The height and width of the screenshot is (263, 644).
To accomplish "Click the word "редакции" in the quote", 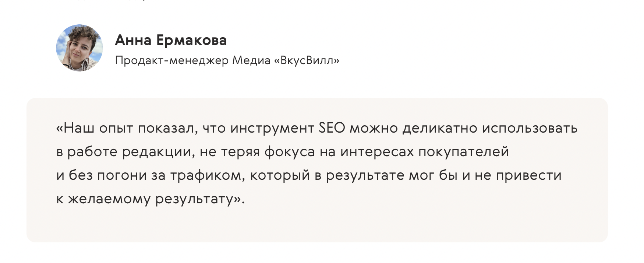I will coord(159,152).
